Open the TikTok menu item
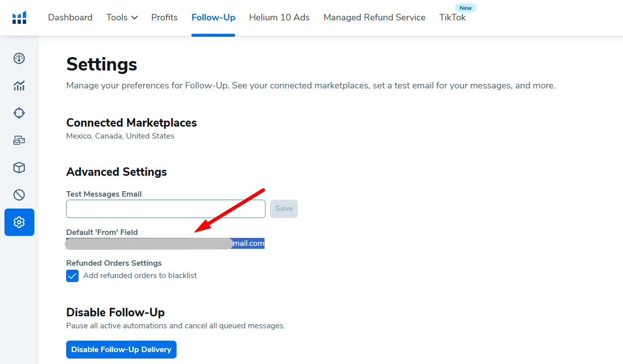623x364 pixels. [452, 17]
